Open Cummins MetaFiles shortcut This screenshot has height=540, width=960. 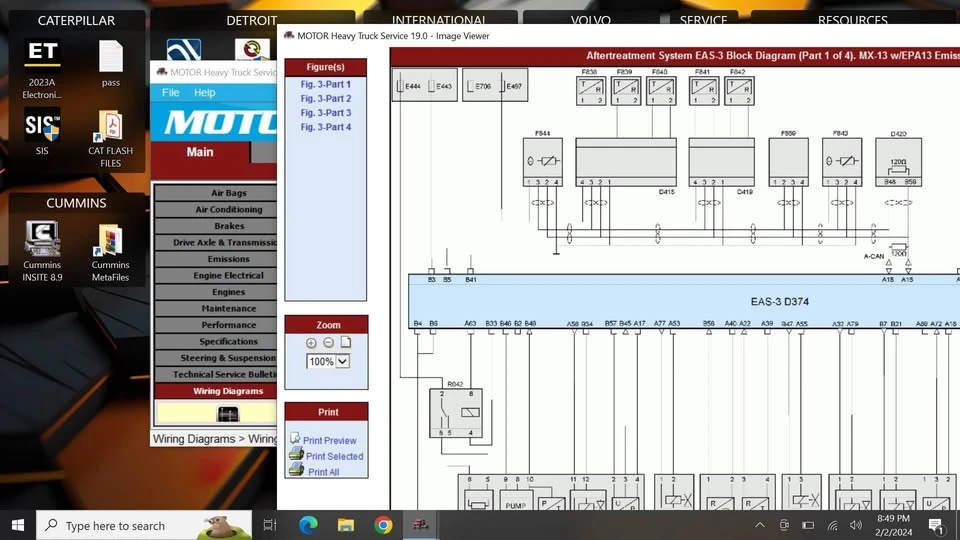click(x=110, y=253)
